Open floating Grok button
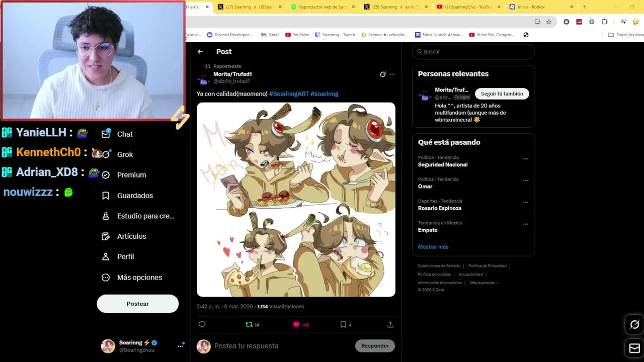Screen dimensions: 644x362 (634, 325)
